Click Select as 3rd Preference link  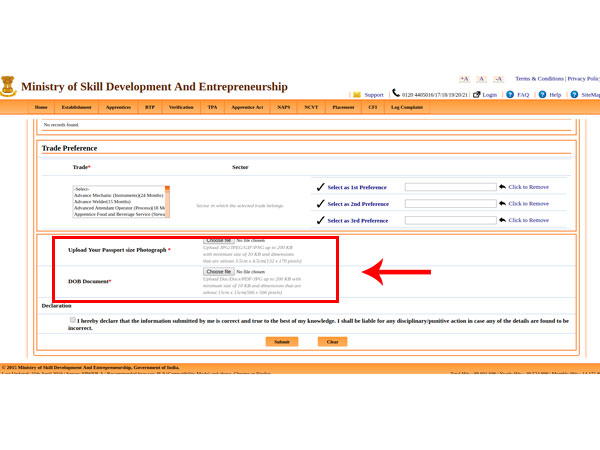coord(358,221)
